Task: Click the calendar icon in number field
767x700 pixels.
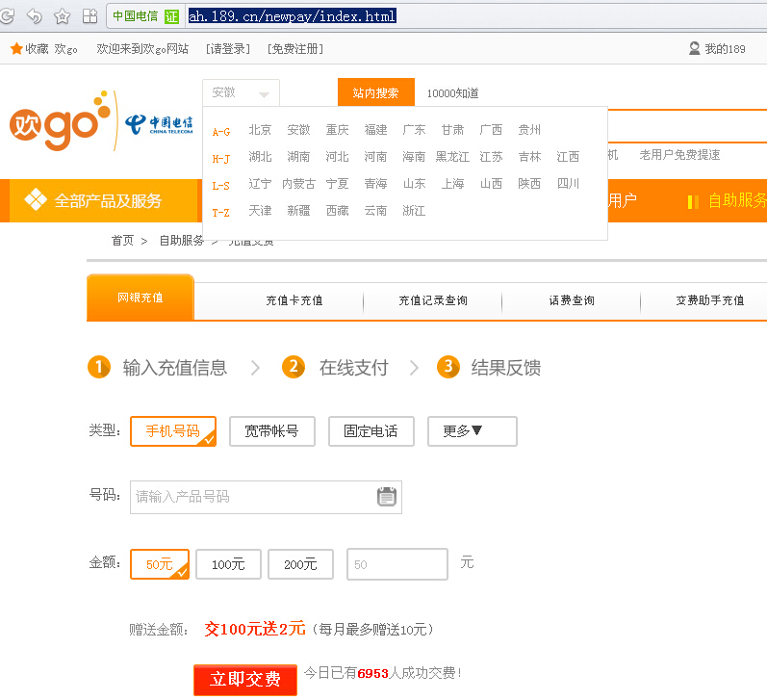Action: click(386, 497)
